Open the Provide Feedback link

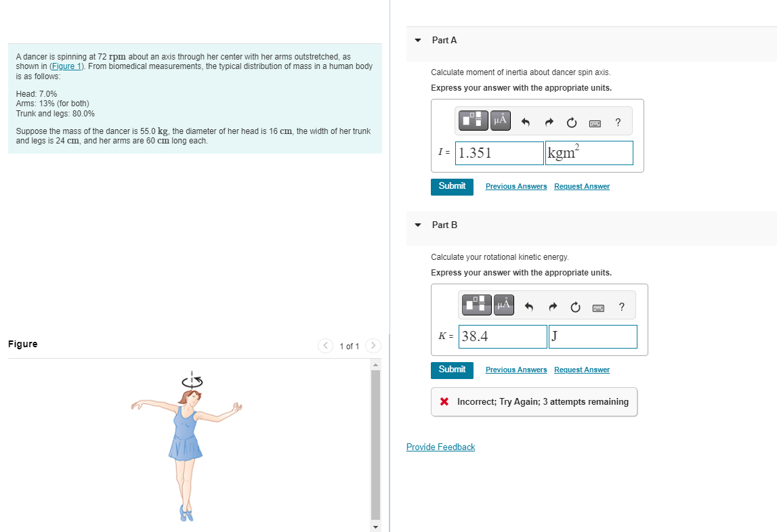click(x=440, y=447)
